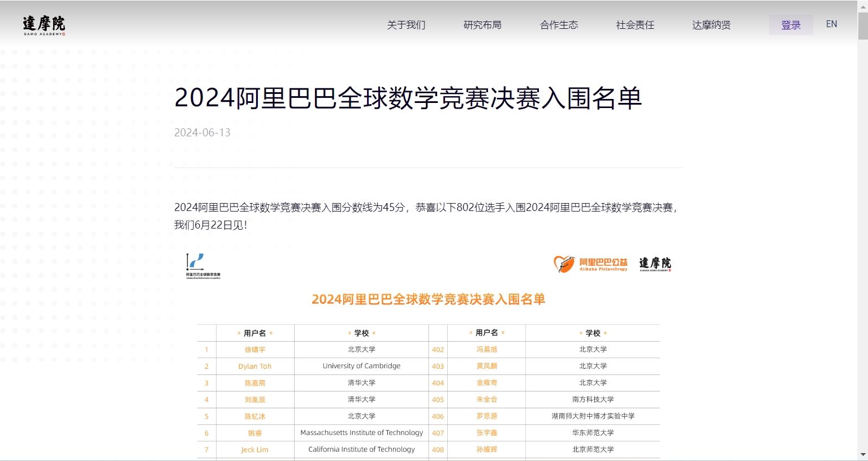The width and height of the screenshot is (868, 461).
Task: Click the 南方科技大学 cell
Action: [x=593, y=399]
